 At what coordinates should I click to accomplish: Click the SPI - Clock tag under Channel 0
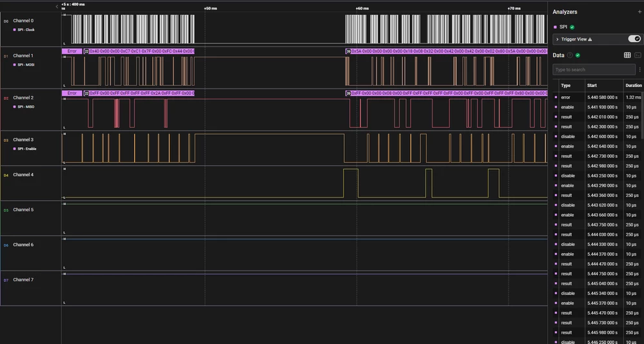pos(26,30)
